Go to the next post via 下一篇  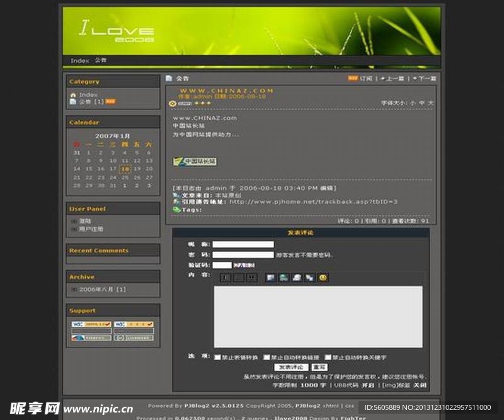[423, 79]
